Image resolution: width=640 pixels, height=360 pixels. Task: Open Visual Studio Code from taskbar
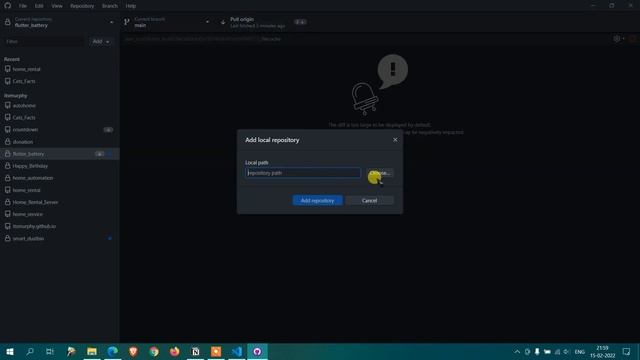pyautogui.click(x=237, y=351)
